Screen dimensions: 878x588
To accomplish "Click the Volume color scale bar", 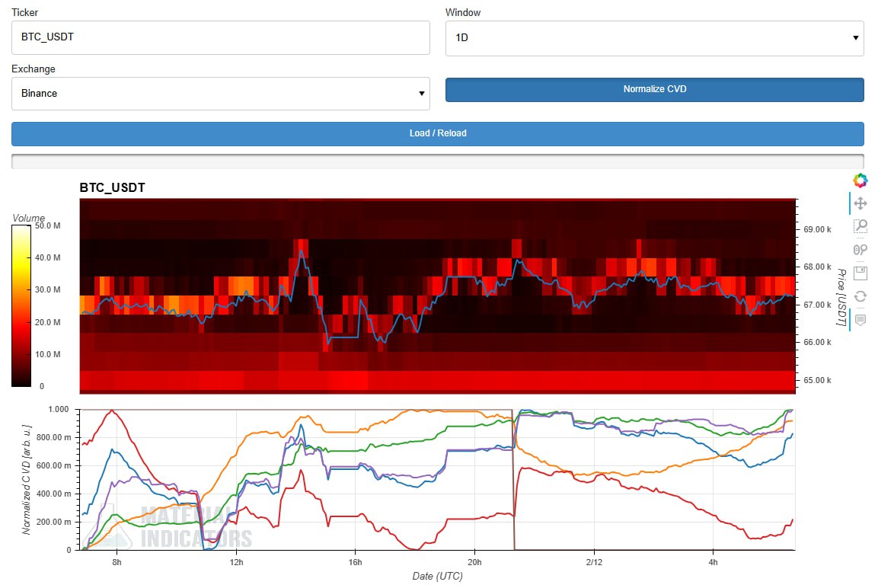I will click(x=21, y=305).
